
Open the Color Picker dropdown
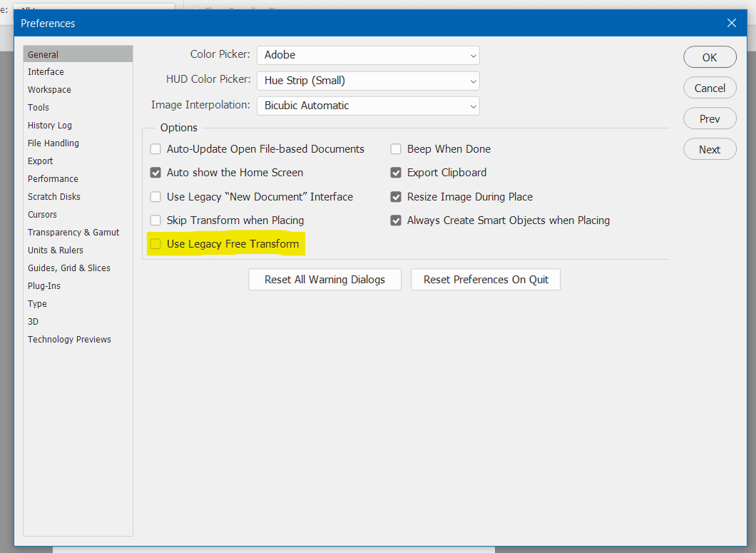368,55
